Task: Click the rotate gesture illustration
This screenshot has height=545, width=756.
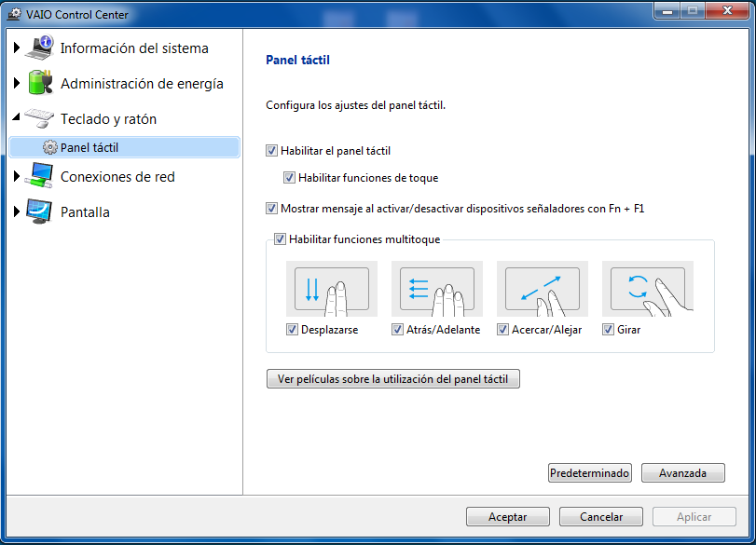Action: (x=648, y=289)
